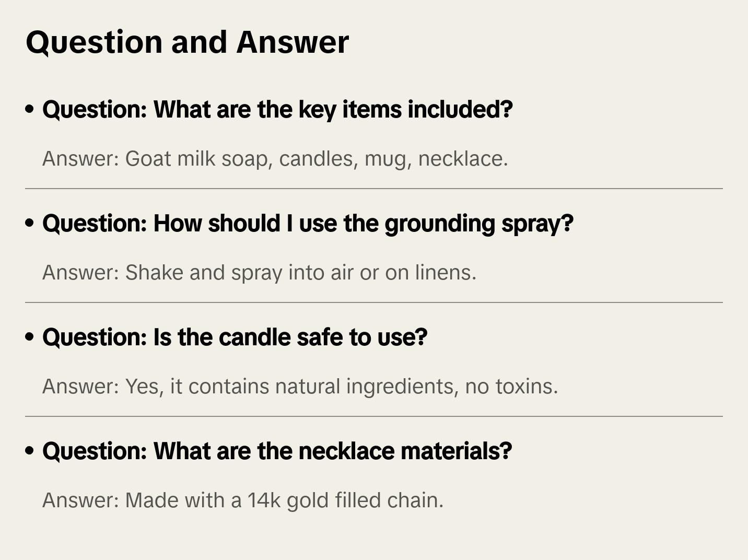
Task: Click bullet next to candle safety question
Action: point(30,337)
